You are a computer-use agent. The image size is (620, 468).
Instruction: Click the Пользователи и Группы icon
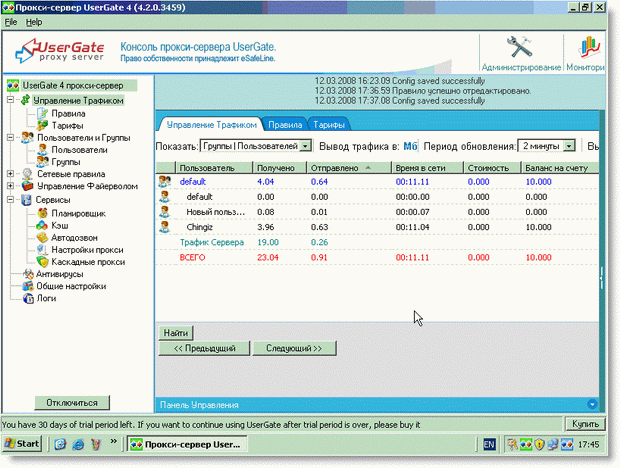point(27,138)
